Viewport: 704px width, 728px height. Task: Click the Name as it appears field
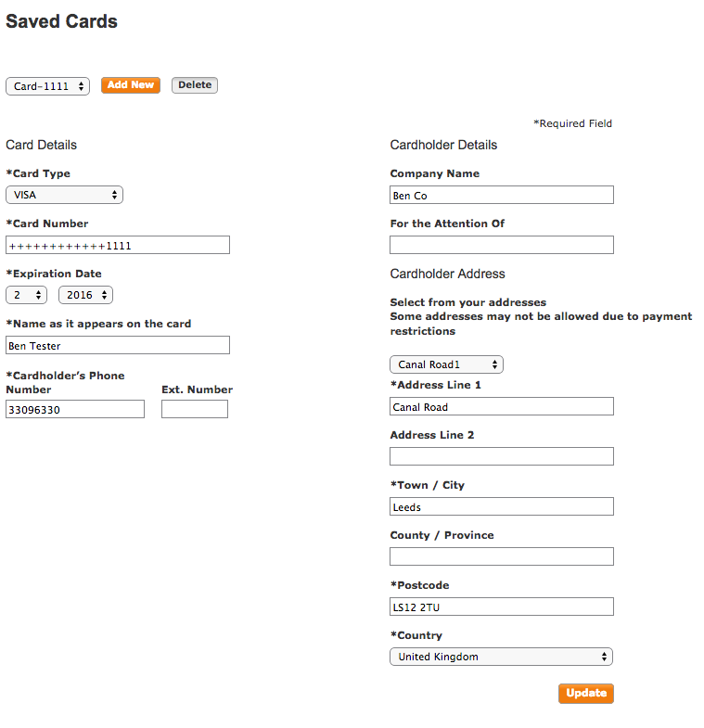118,345
